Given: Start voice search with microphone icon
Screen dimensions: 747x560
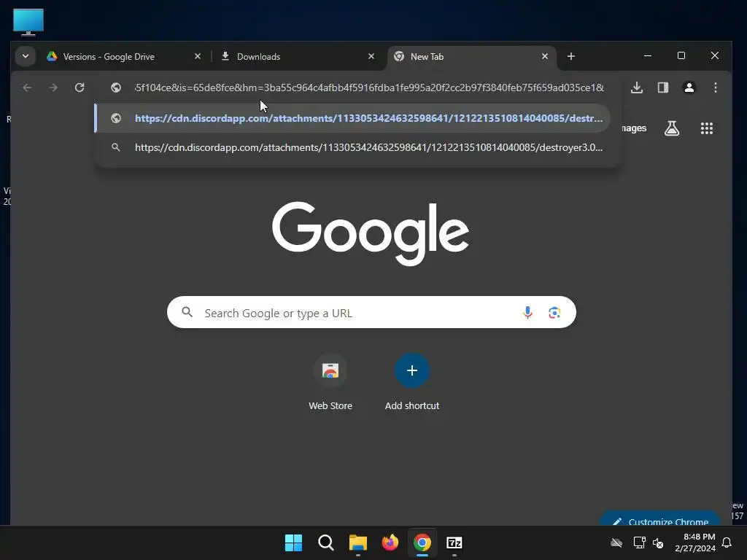Looking at the screenshot, I should pyautogui.click(x=527, y=312).
